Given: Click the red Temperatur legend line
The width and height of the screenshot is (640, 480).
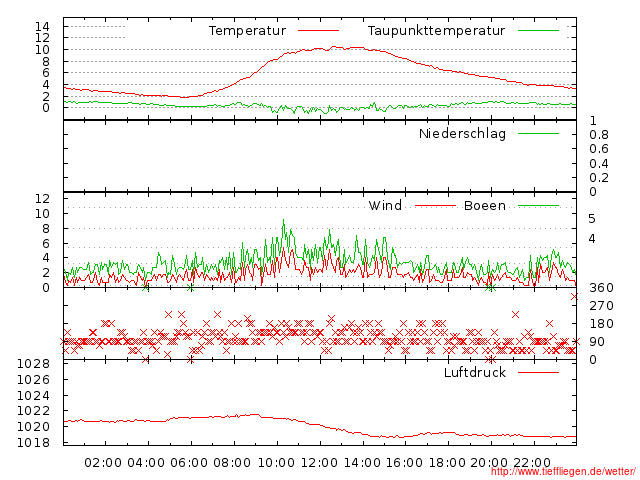Looking at the screenshot, I should 318,31.
